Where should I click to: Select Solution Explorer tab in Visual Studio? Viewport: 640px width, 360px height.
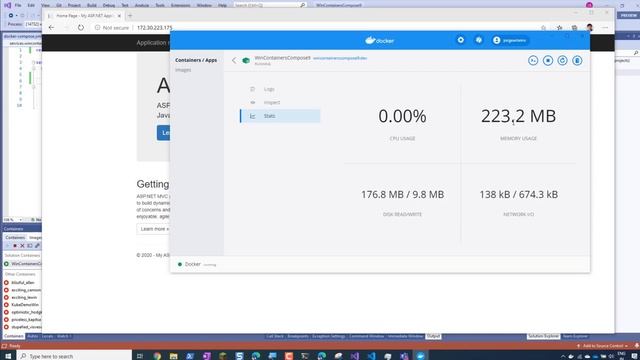[543, 336]
